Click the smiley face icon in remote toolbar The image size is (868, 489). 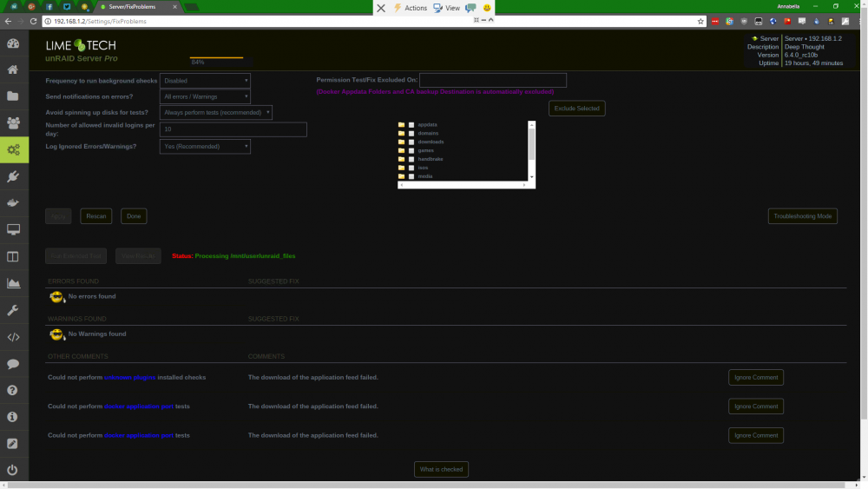[x=487, y=8]
